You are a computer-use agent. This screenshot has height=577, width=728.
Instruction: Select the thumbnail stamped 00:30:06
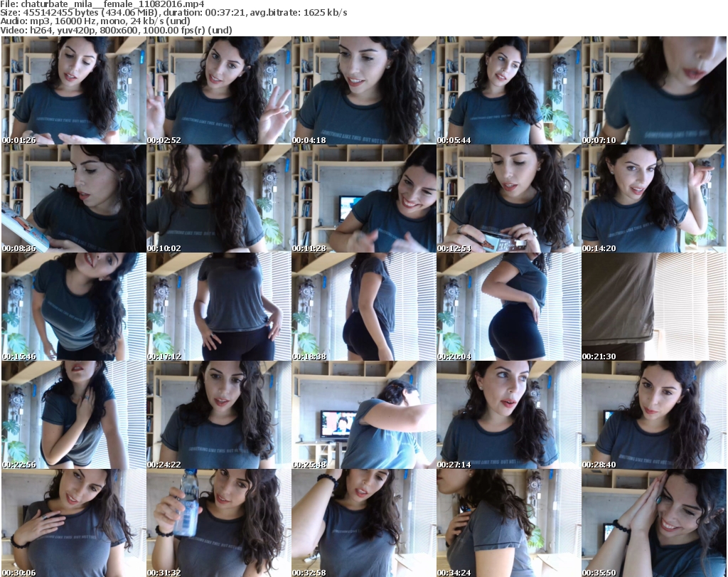(x=74, y=523)
